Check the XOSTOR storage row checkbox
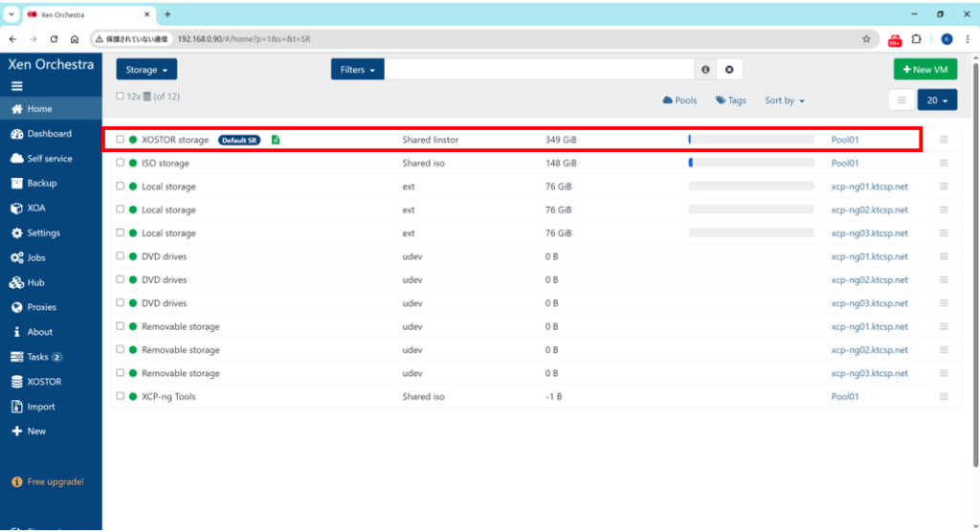The height and width of the screenshot is (532, 980). tap(121, 140)
